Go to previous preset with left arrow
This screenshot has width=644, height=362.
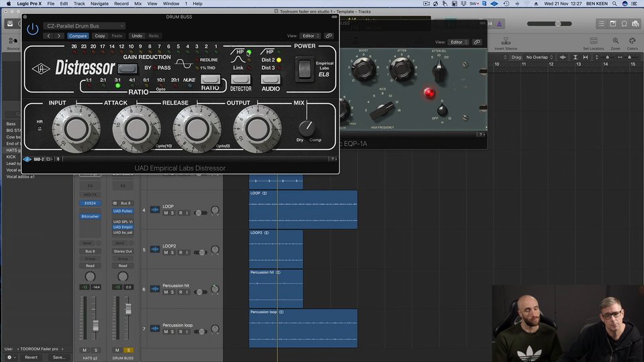coord(48,36)
